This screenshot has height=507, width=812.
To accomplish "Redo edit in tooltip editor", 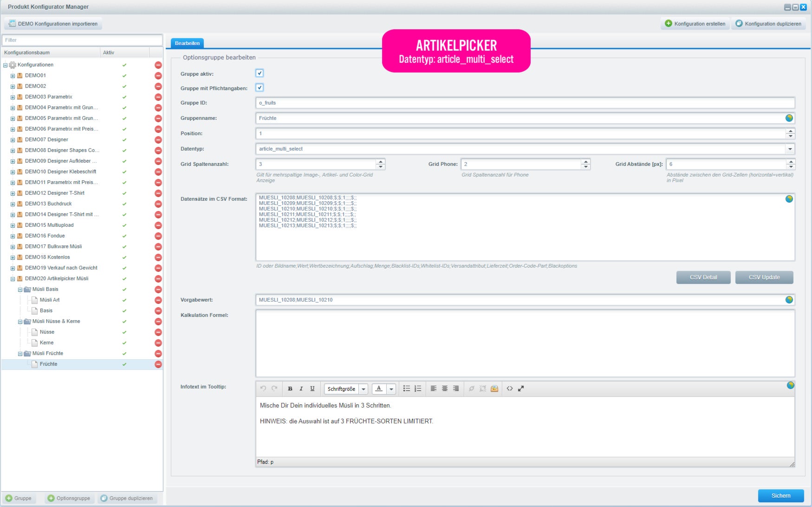I will click(x=274, y=388).
